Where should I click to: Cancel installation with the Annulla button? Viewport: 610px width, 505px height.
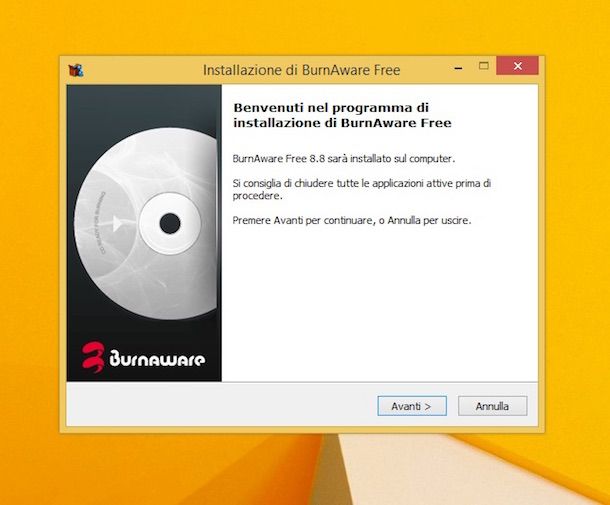[x=493, y=406]
